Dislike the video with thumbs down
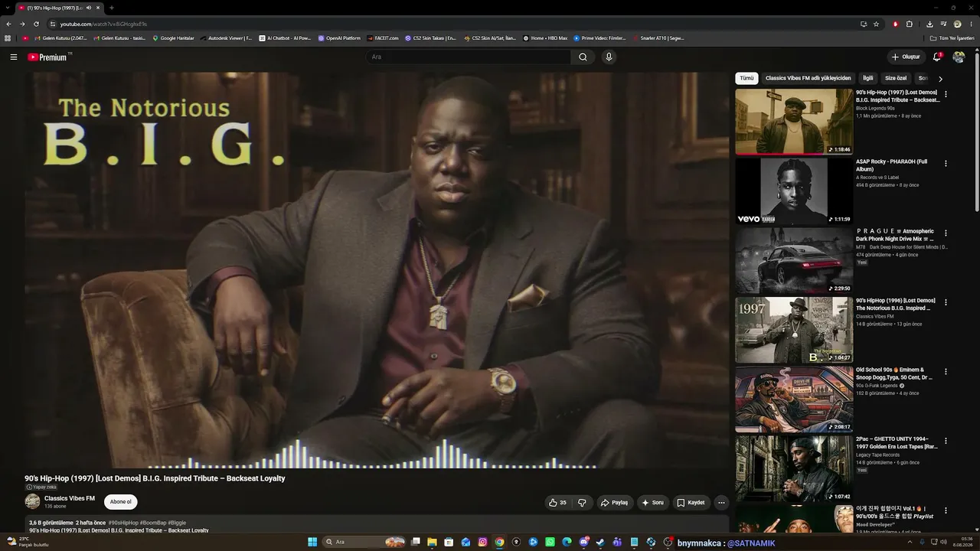This screenshot has width=980, height=551. coord(582,503)
